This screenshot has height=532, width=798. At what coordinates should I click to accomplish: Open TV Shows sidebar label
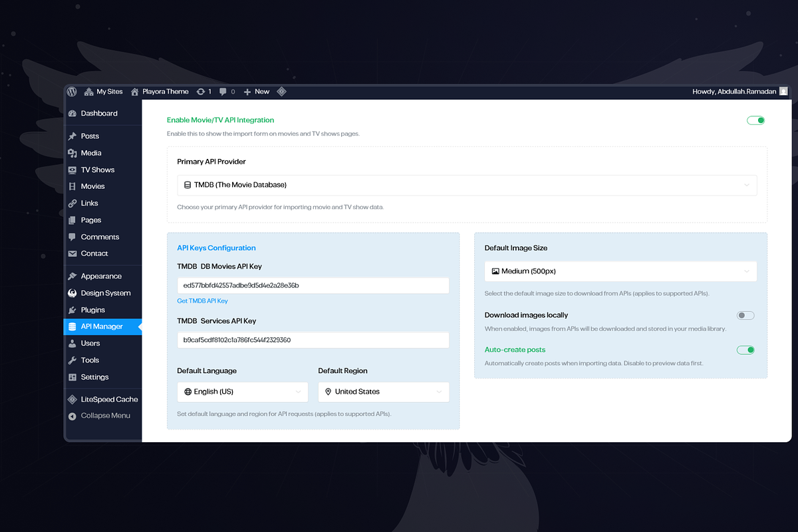tap(98, 170)
